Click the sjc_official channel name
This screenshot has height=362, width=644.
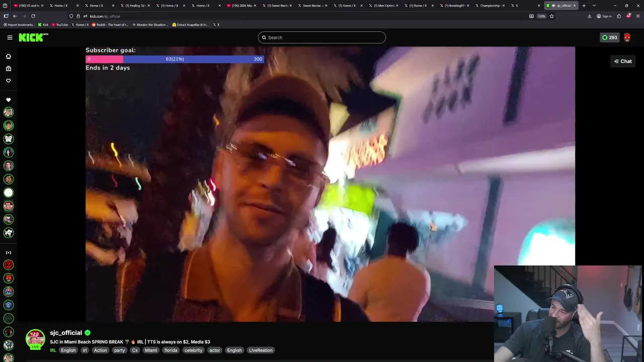pos(66,333)
